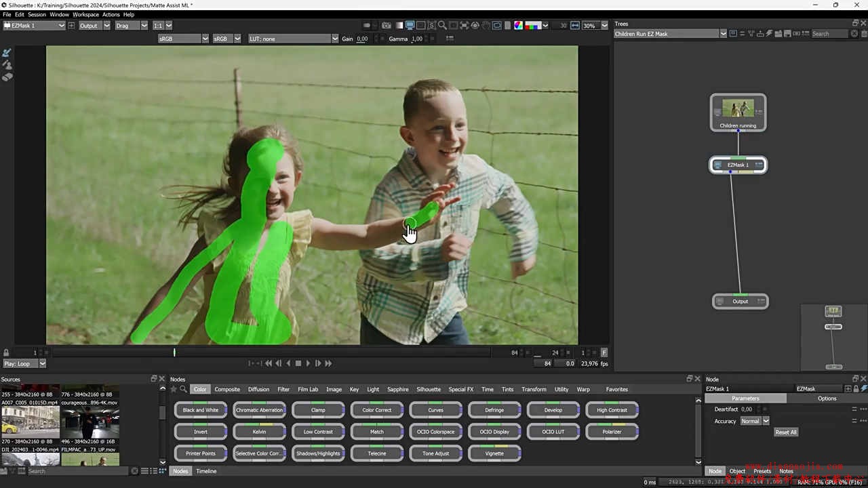
Task: Click the Children running node thumbnail
Action: click(738, 108)
